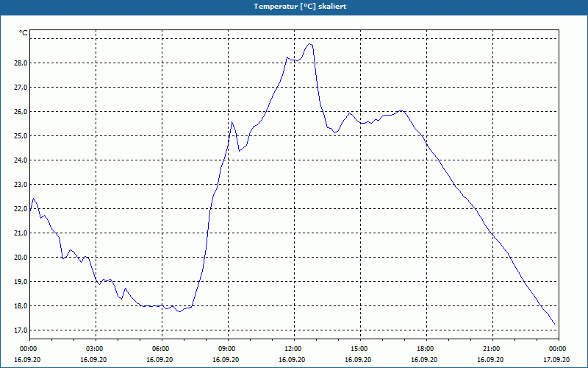Screen dimensions: 588x368
Task: Select the 21,0 y-axis label
Action: pyautogui.click(x=21, y=233)
